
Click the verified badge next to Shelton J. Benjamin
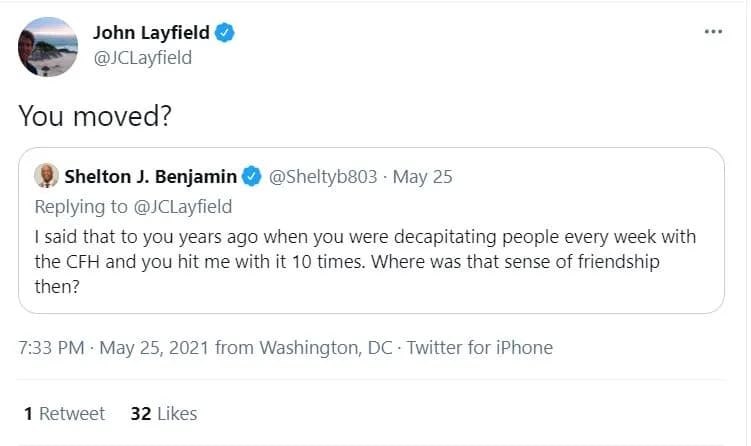pyautogui.click(x=254, y=177)
